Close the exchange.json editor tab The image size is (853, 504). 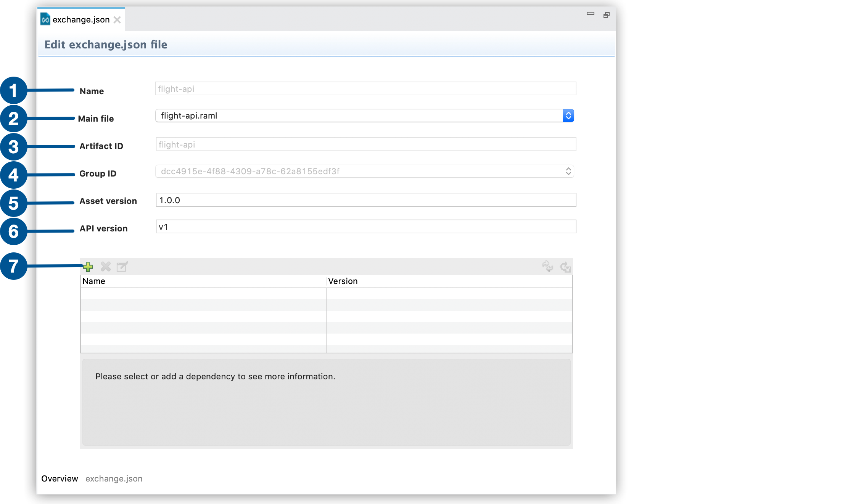(117, 19)
